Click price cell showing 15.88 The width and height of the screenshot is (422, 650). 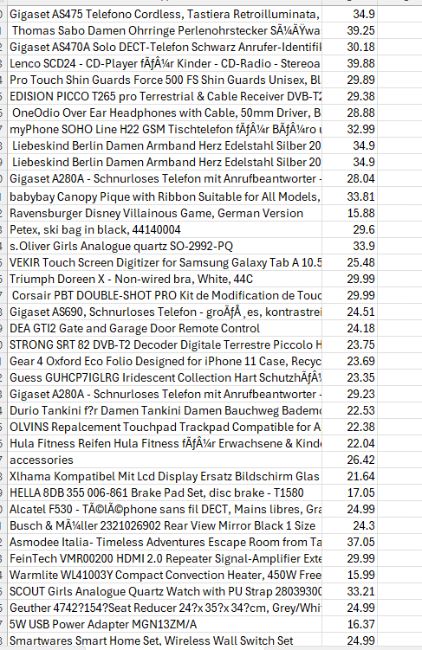click(x=349, y=213)
